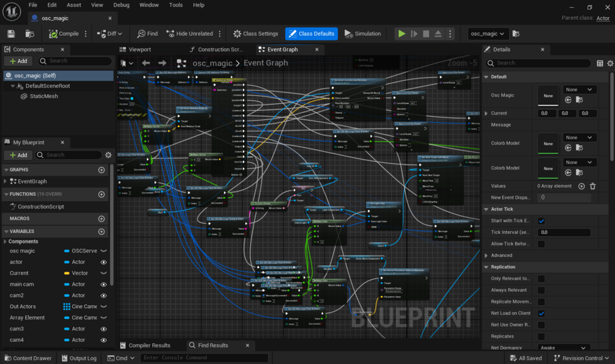This screenshot has height=364, width=615.
Task: Open the Browse to asset icon
Action: click(x=30, y=34)
